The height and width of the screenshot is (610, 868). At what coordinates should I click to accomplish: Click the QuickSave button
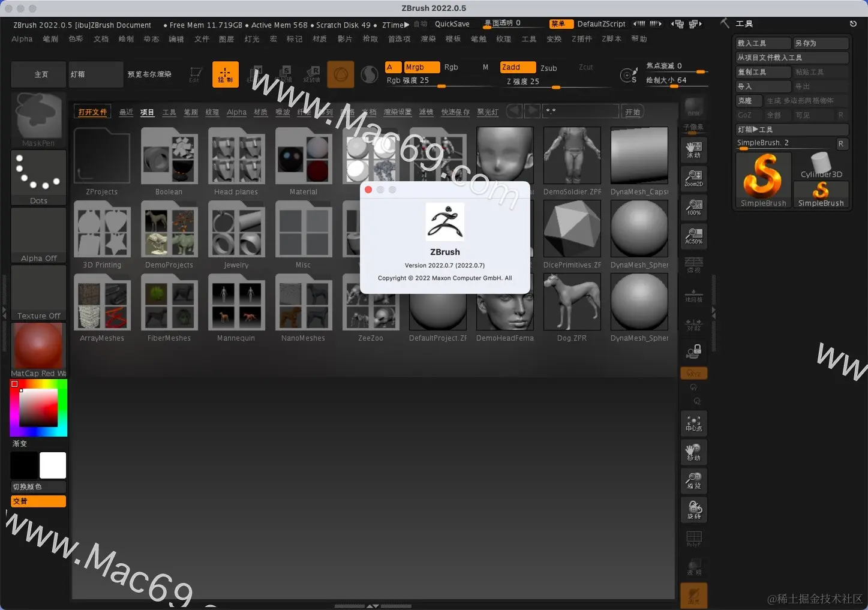(452, 24)
